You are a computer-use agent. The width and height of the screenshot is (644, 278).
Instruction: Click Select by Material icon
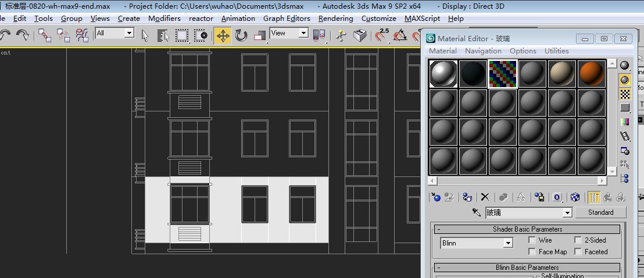(x=625, y=164)
